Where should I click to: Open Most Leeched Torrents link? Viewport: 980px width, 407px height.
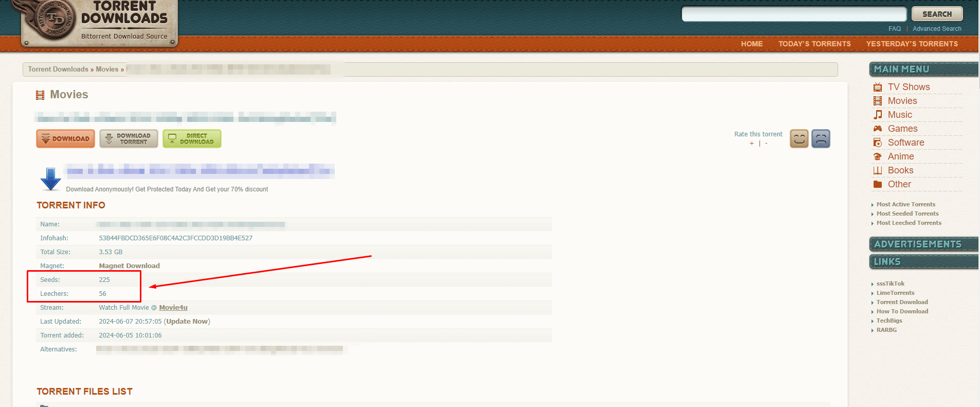point(909,223)
